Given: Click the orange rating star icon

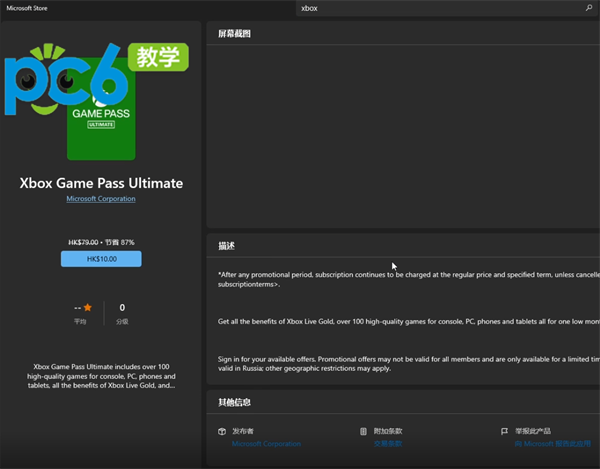Looking at the screenshot, I should click(88, 307).
